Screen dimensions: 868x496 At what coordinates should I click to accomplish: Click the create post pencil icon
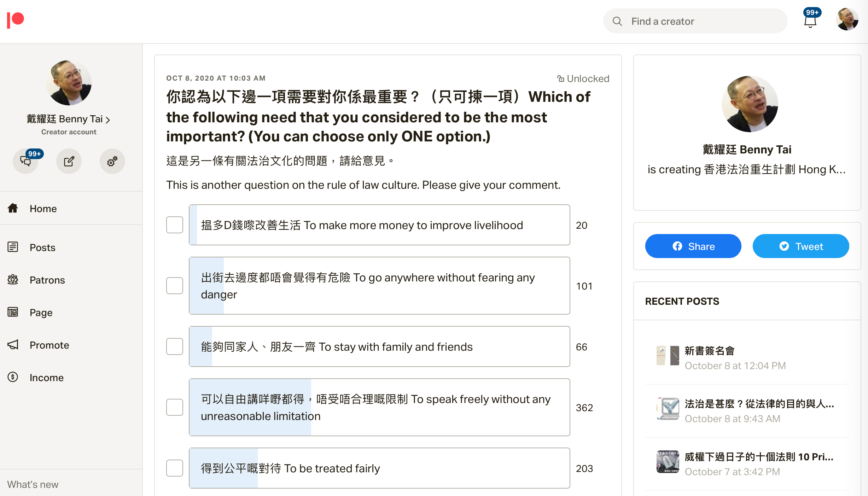(x=69, y=161)
